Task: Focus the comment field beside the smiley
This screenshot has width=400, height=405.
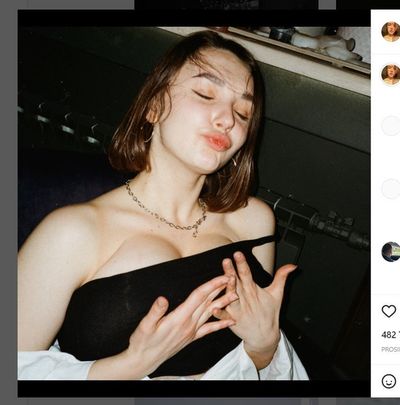Action: 399,381
